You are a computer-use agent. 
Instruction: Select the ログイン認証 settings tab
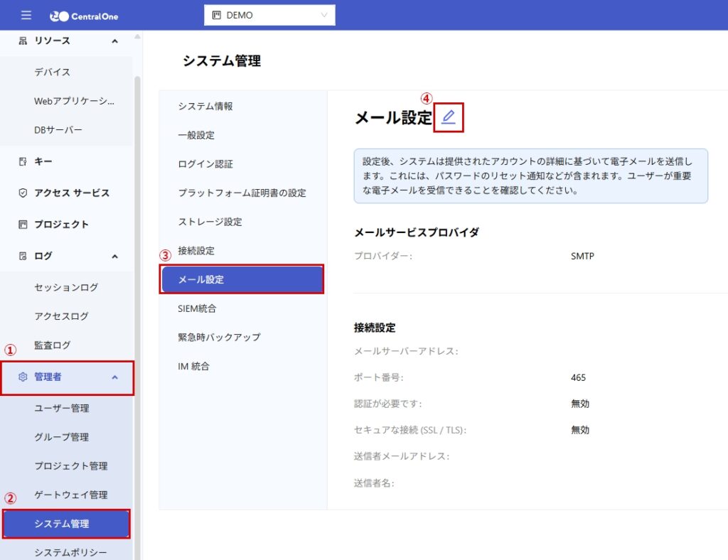(205, 164)
